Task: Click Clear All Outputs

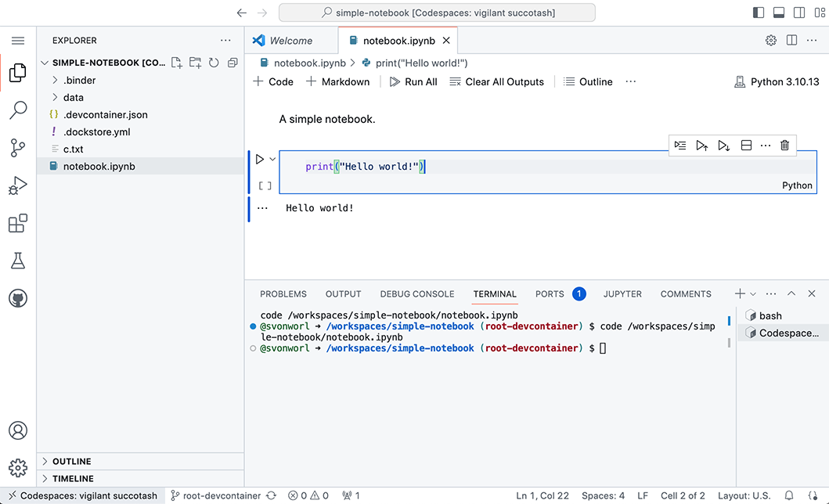Action: (496, 81)
